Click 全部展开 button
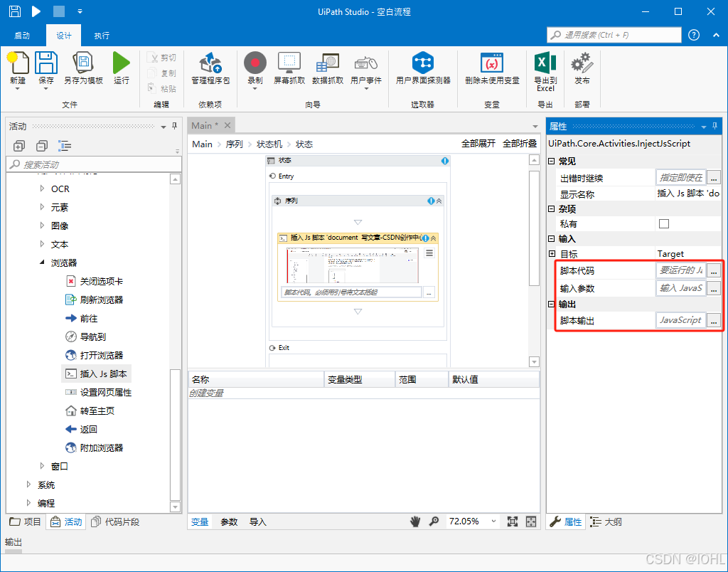 tap(478, 144)
